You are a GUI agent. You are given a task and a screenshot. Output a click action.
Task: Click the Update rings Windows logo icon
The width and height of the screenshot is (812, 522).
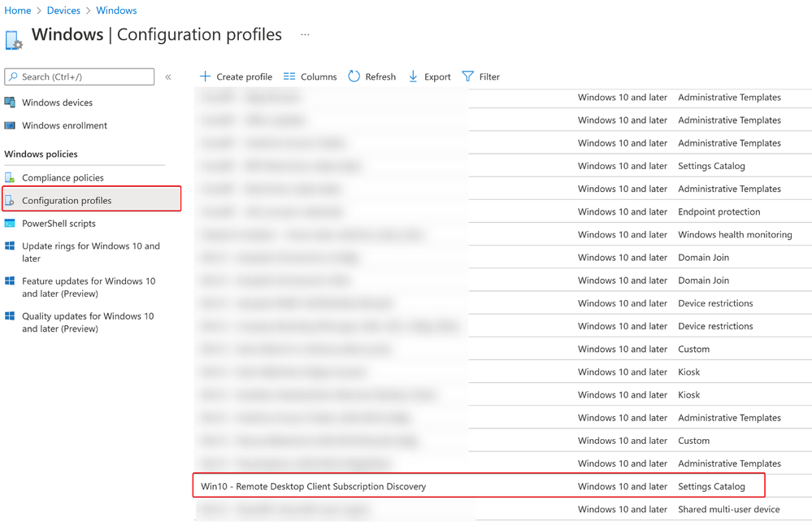pos(10,246)
